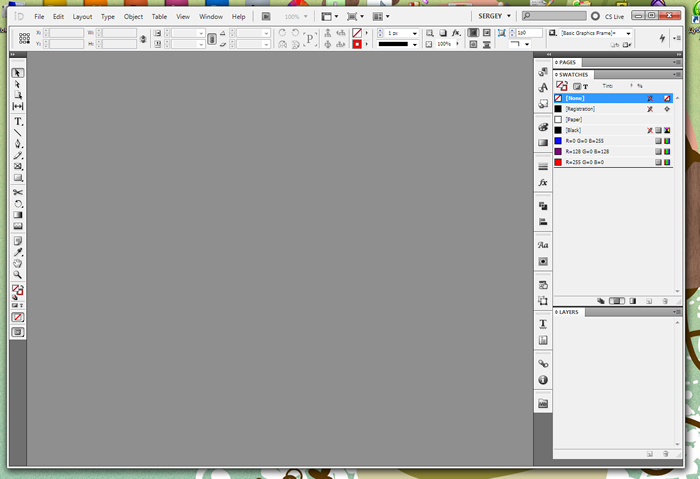Screen dimensions: 700x479
Task: Expand the Basic Graphics Frame style dropdown
Action: [x=628, y=33]
